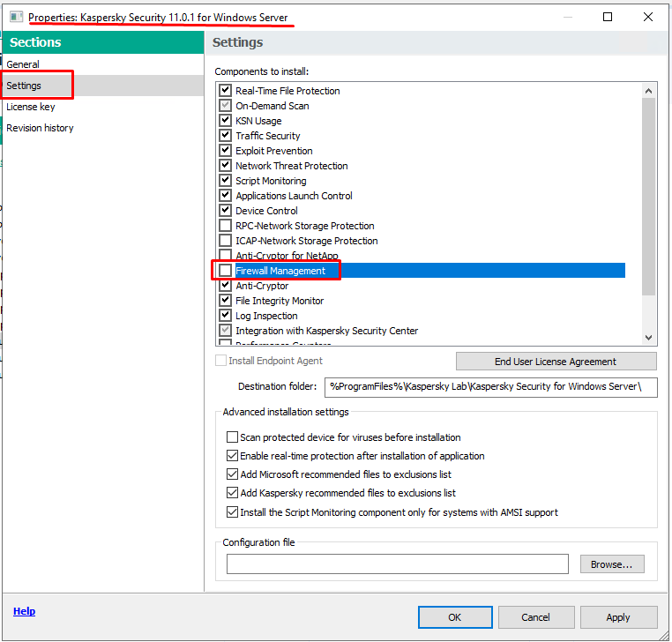Uncheck Exploit Prevention component

pos(226,151)
